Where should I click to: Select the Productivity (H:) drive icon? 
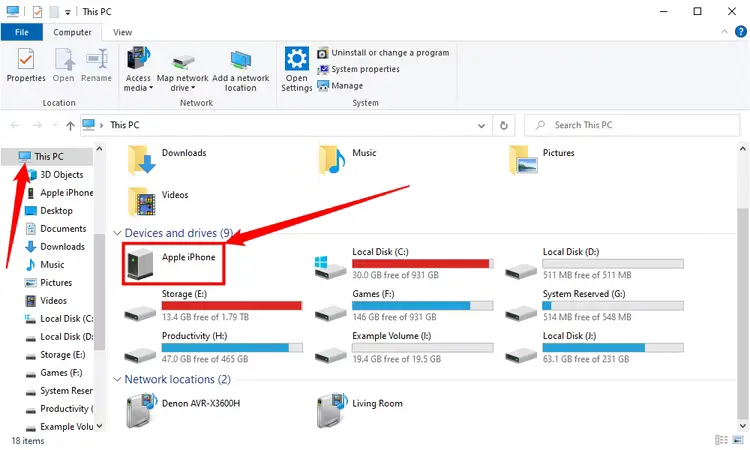coord(140,355)
